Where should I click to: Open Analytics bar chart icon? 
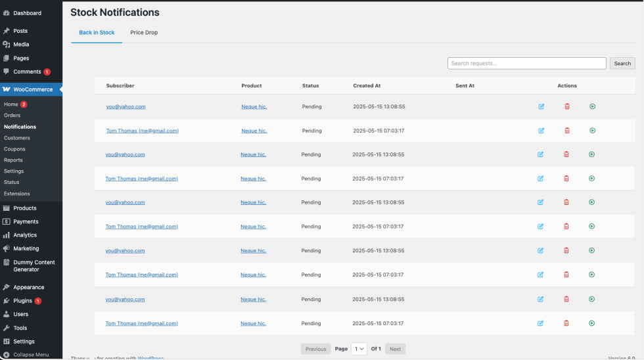point(6,235)
